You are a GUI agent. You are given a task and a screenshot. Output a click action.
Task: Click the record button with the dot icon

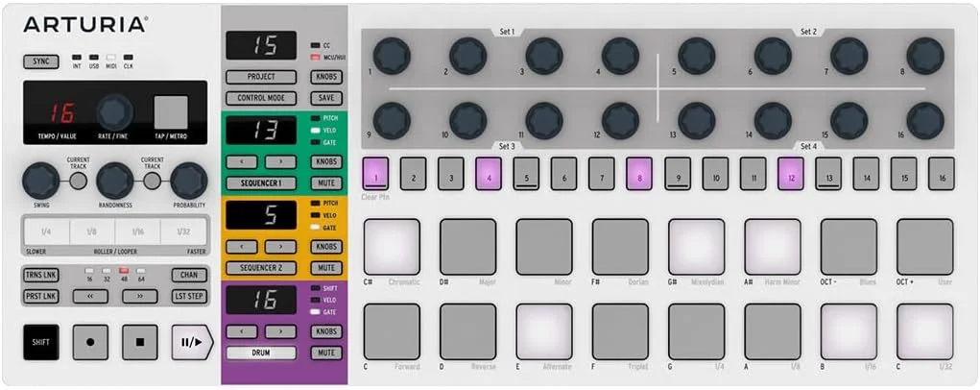(x=90, y=342)
